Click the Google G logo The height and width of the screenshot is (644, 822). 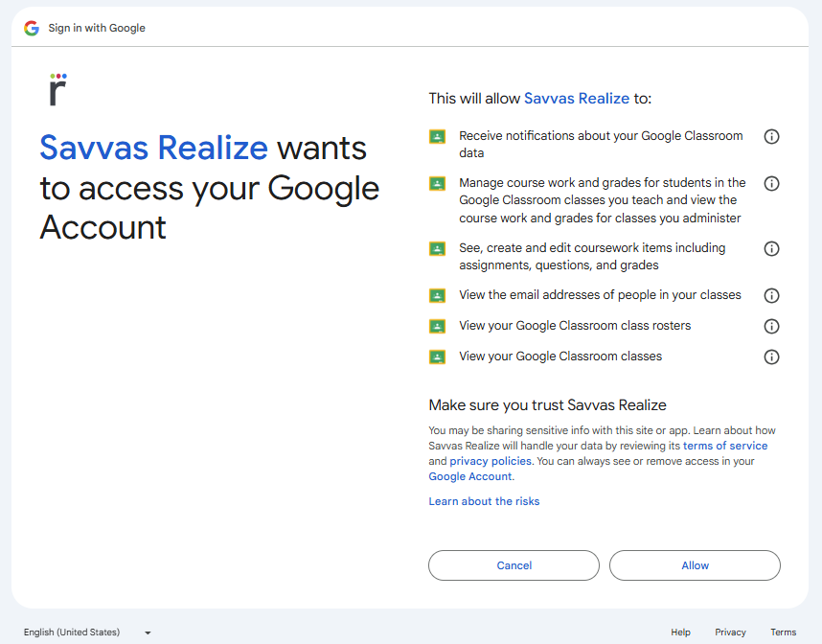(x=32, y=28)
